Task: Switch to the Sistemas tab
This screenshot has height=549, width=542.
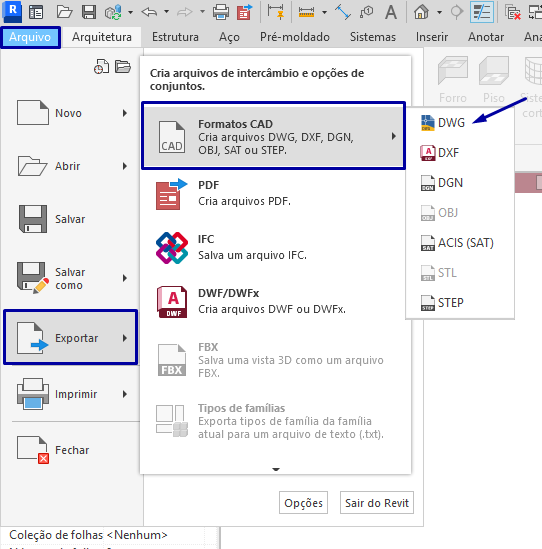Action: (373, 37)
